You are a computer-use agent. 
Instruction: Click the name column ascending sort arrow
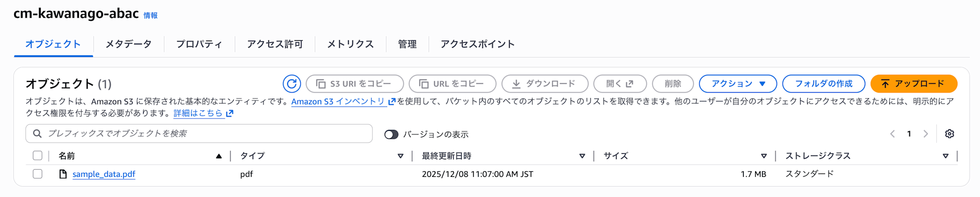click(219, 156)
